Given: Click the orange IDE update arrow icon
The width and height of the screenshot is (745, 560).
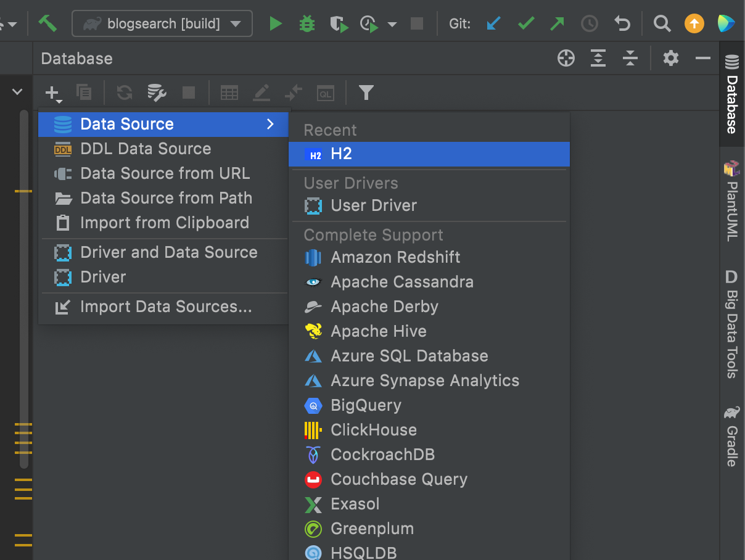Looking at the screenshot, I should [x=694, y=24].
